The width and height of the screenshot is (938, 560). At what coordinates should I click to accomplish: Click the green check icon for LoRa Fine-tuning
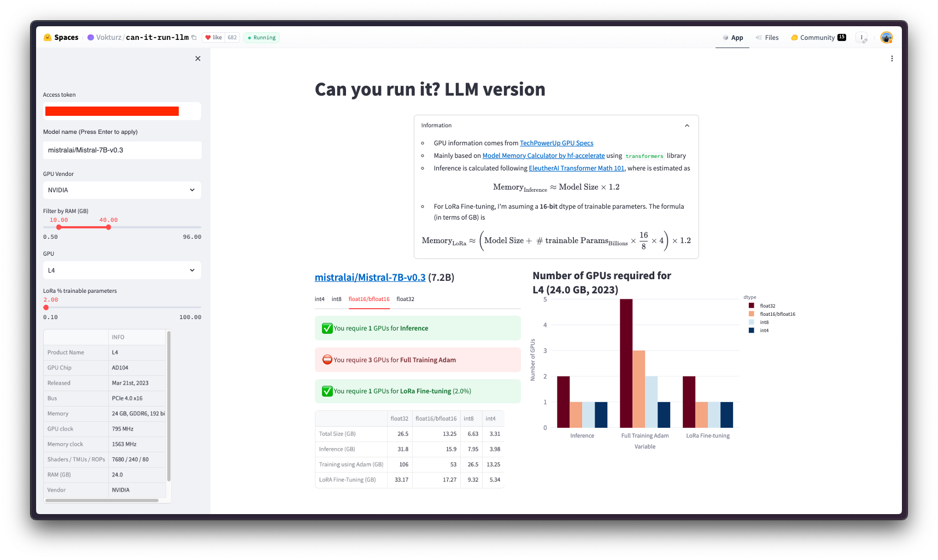327,391
